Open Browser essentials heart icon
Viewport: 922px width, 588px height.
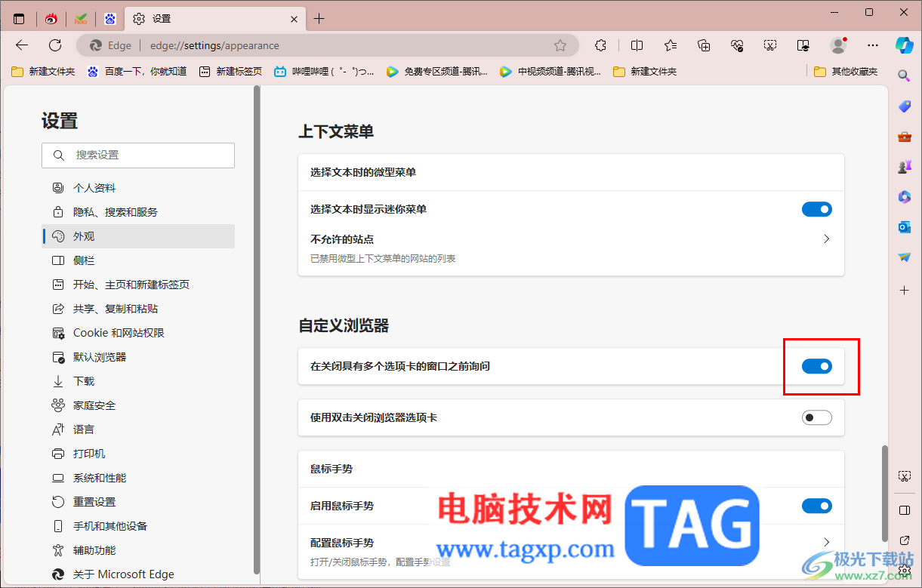point(737,45)
